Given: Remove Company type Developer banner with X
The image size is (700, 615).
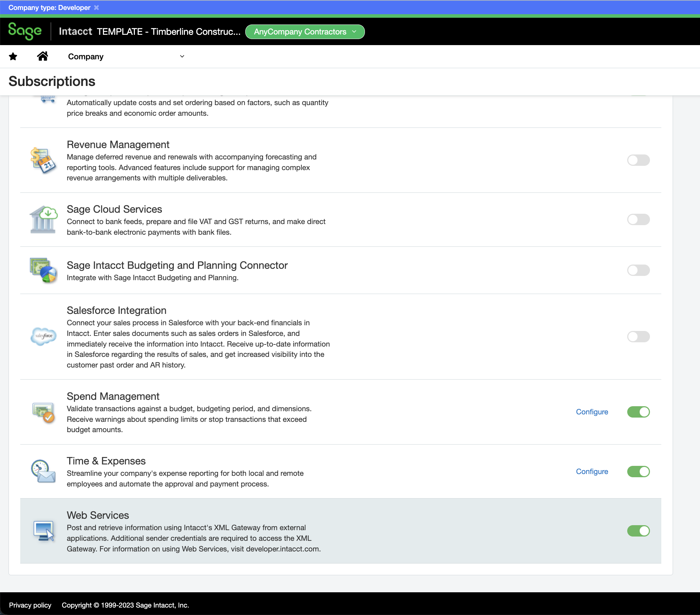Looking at the screenshot, I should pyautogui.click(x=96, y=7).
